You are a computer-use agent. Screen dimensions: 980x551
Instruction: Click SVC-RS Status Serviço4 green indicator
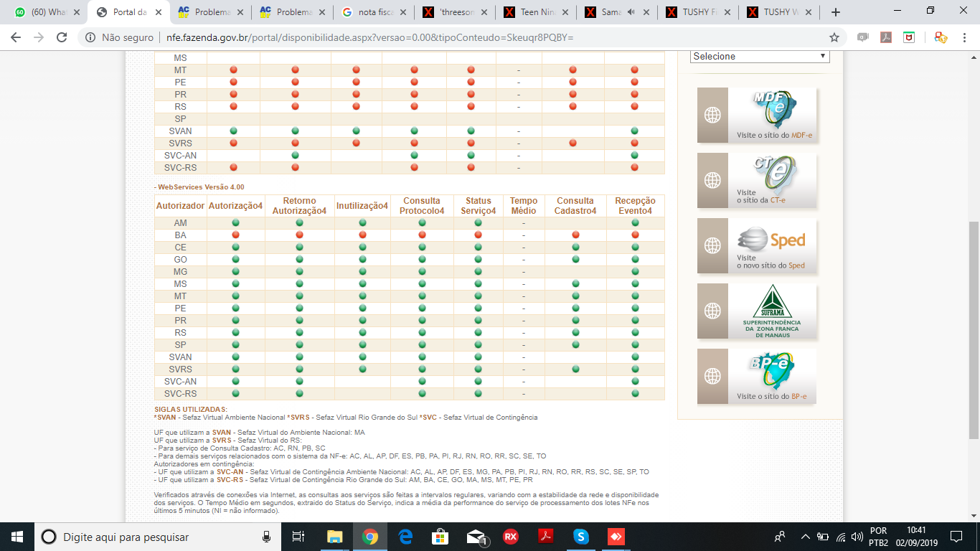[x=479, y=393]
